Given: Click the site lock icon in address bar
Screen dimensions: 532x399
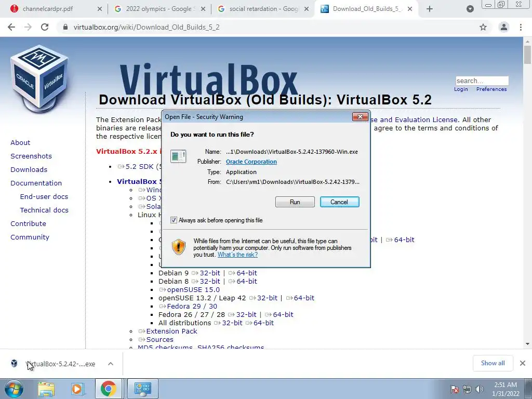Looking at the screenshot, I should 65,27.
